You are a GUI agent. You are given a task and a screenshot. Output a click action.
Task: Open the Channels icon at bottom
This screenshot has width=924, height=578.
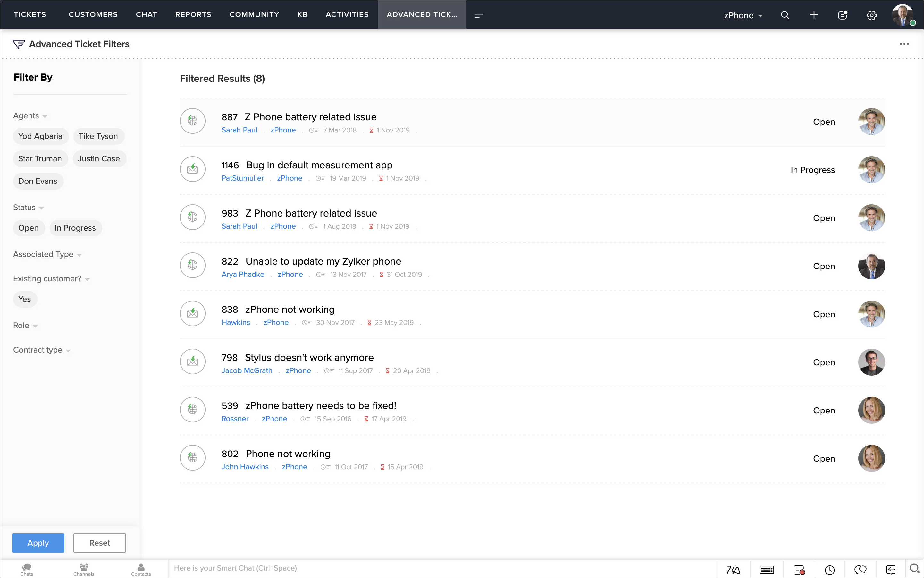click(84, 569)
